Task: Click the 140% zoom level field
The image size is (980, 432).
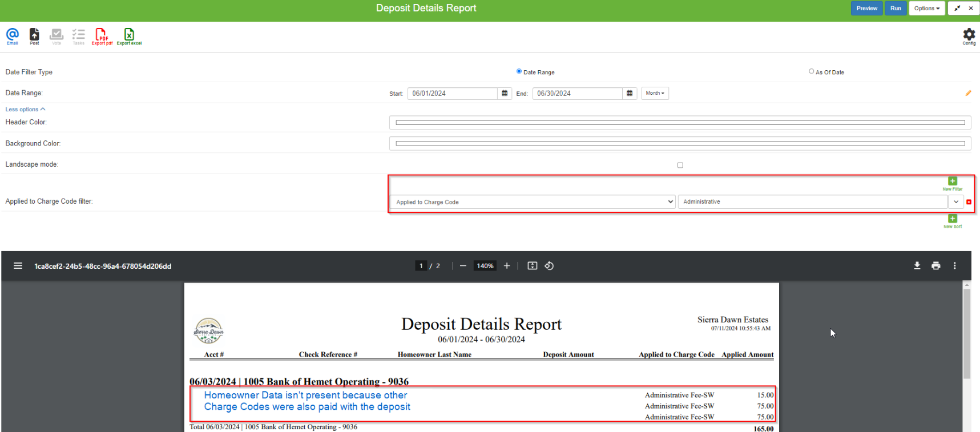Action: (485, 266)
